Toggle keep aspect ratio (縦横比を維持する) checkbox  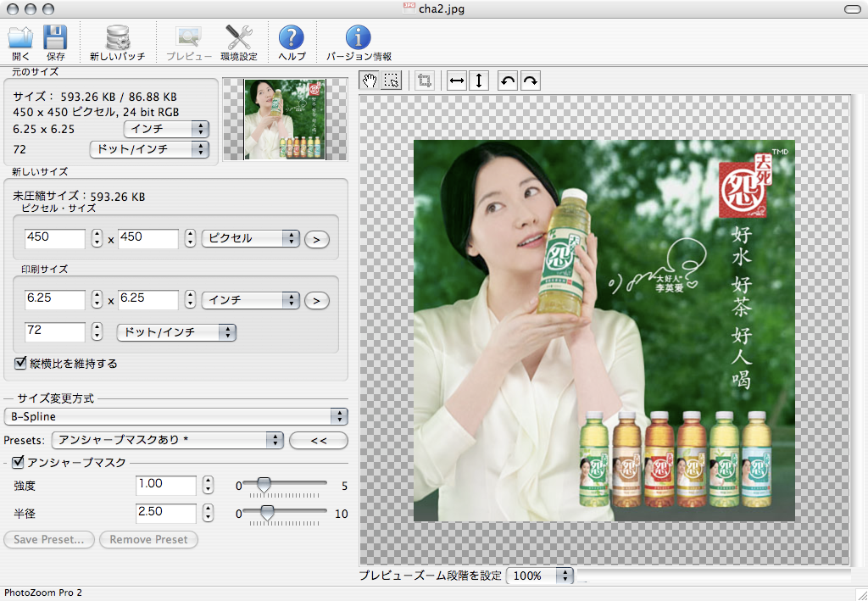point(20,363)
